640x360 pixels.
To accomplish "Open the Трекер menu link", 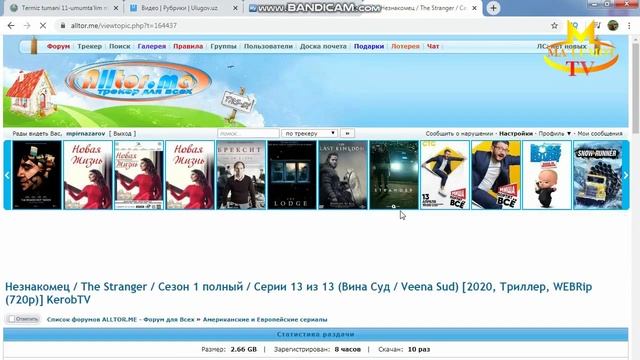I will (x=89, y=46).
